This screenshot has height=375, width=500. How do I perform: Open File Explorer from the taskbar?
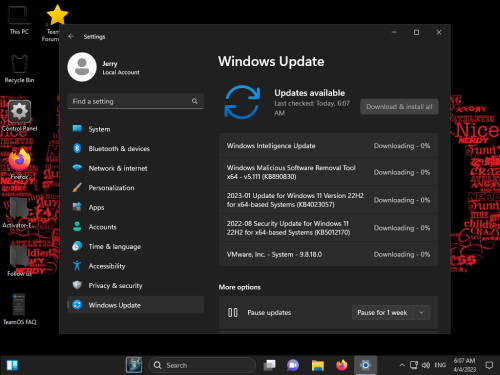[x=318, y=365]
